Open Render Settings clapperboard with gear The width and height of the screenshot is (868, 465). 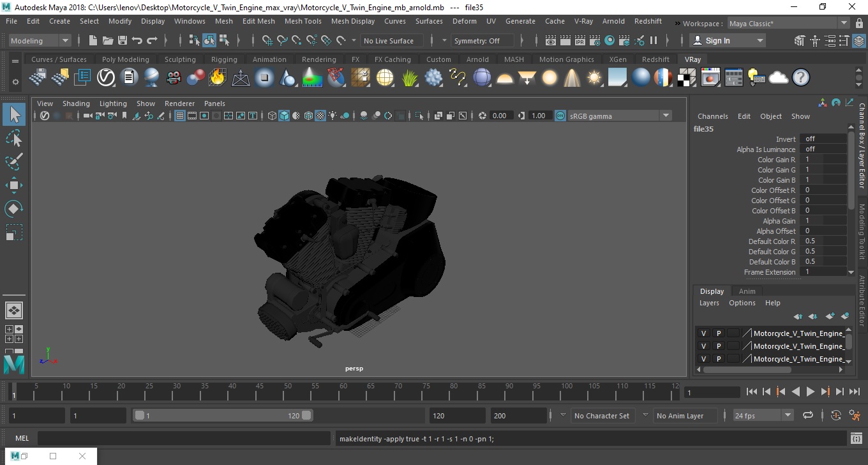(x=594, y=41)
